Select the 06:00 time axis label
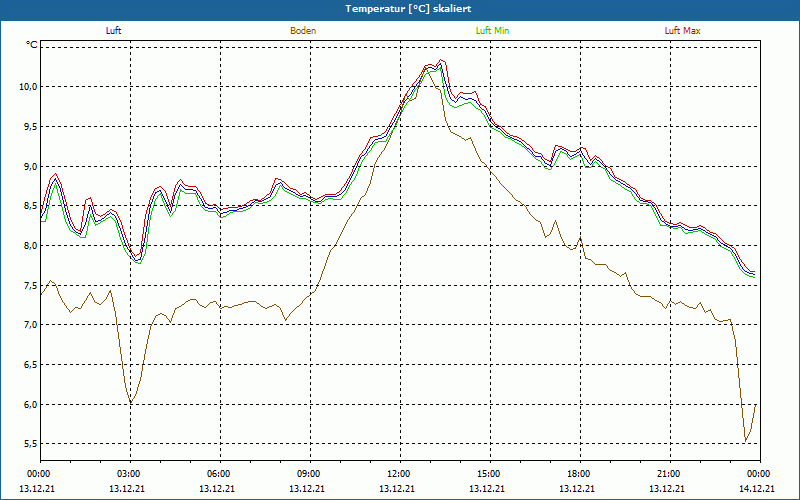Screen dimensions: 800x500 tap(220, 474)
